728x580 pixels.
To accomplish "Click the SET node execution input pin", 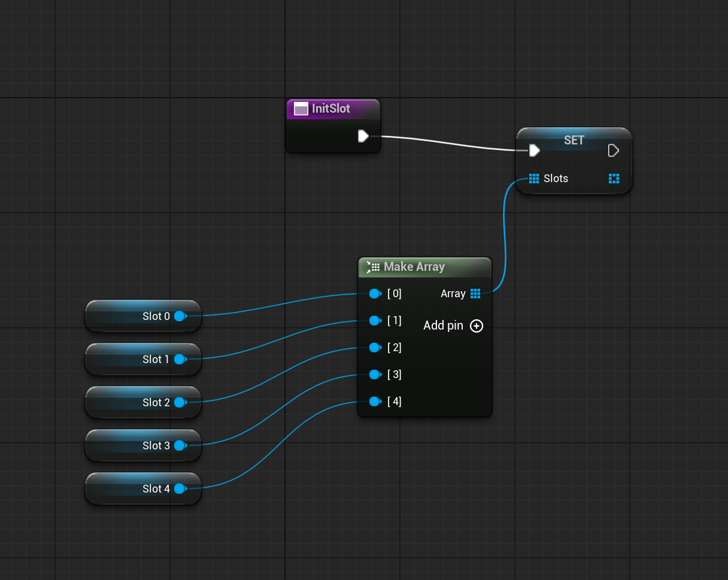I will click(534, 150).
